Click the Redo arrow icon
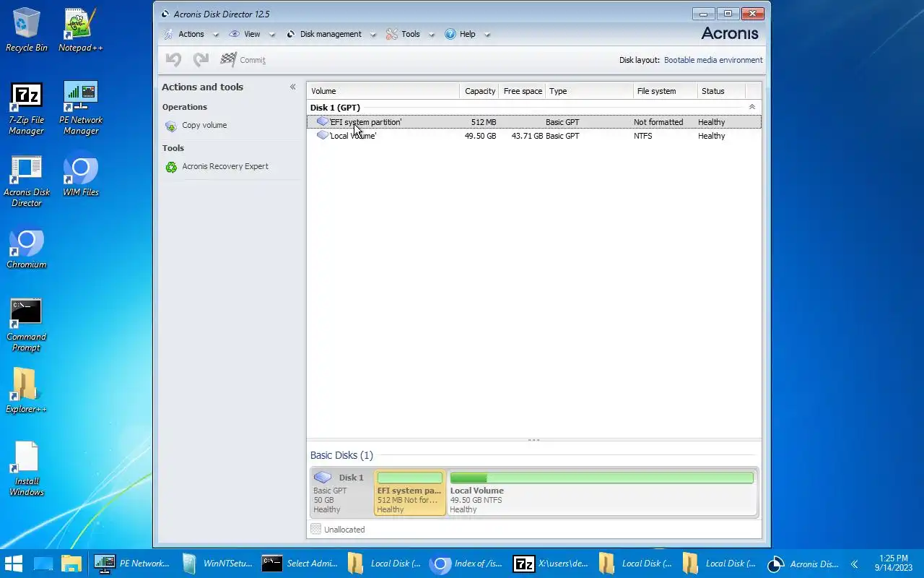The width and height of the screenshot is (924, 578). tap(201, 60)
